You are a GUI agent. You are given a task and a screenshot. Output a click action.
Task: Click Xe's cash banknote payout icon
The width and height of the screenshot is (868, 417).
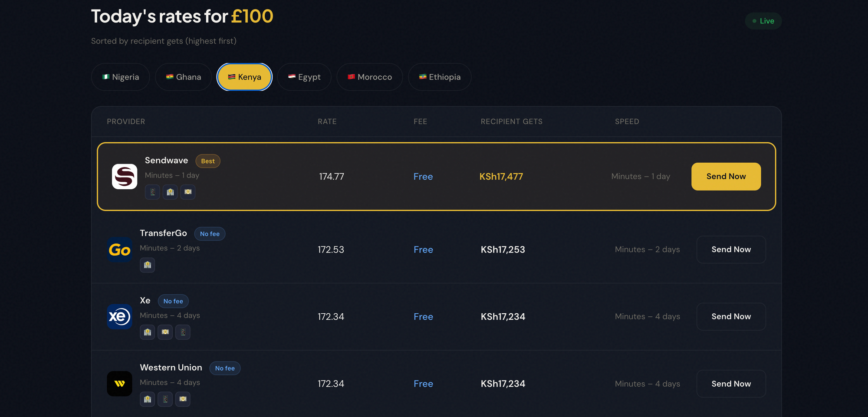click(165, 332)
